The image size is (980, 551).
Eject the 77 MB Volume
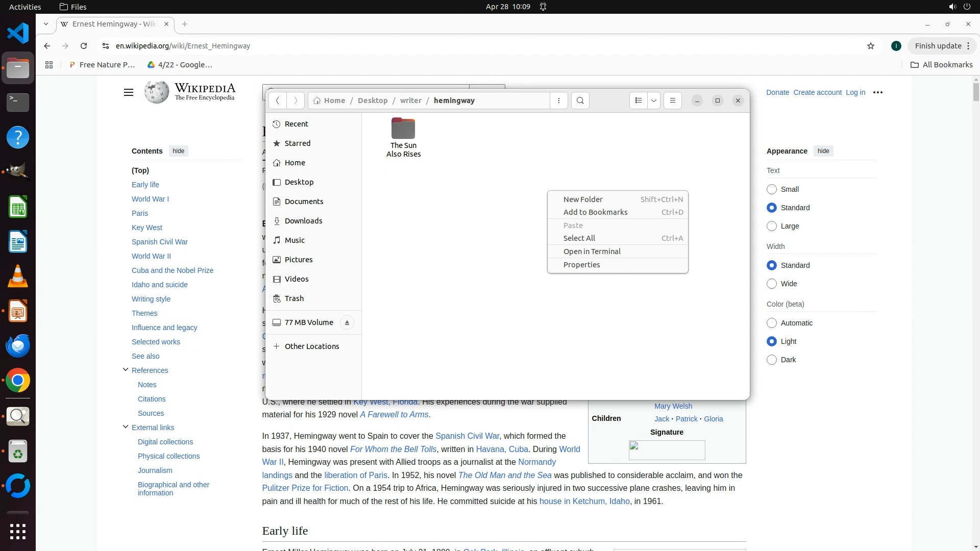coord(347,322)
